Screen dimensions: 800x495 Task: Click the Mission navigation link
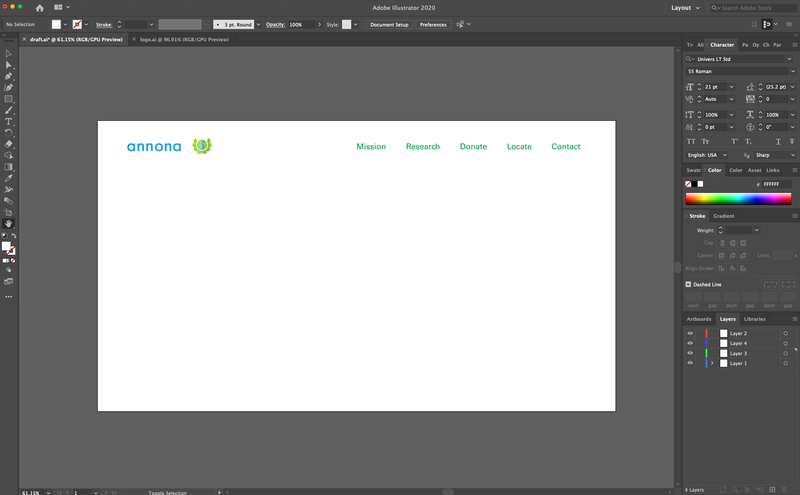pyautogui.click(x=371, y=146)
